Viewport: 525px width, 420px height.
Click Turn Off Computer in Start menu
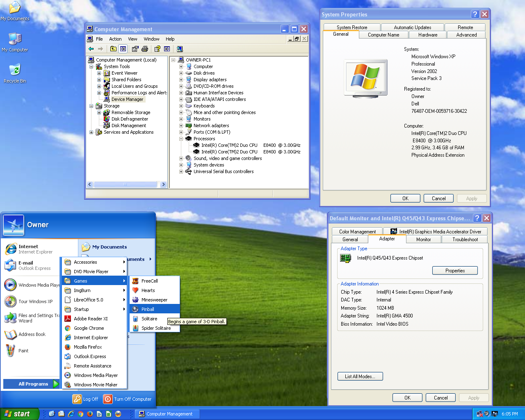(x=127, y=399)
